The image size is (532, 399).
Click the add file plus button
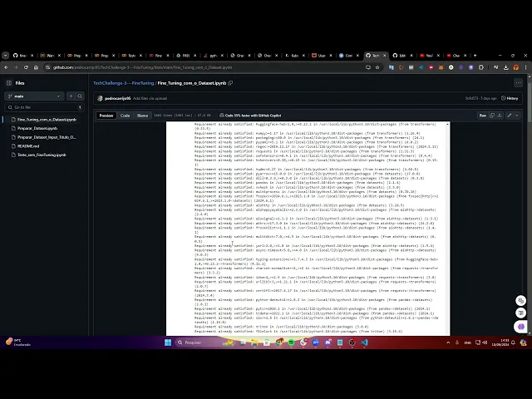point(71,96)
